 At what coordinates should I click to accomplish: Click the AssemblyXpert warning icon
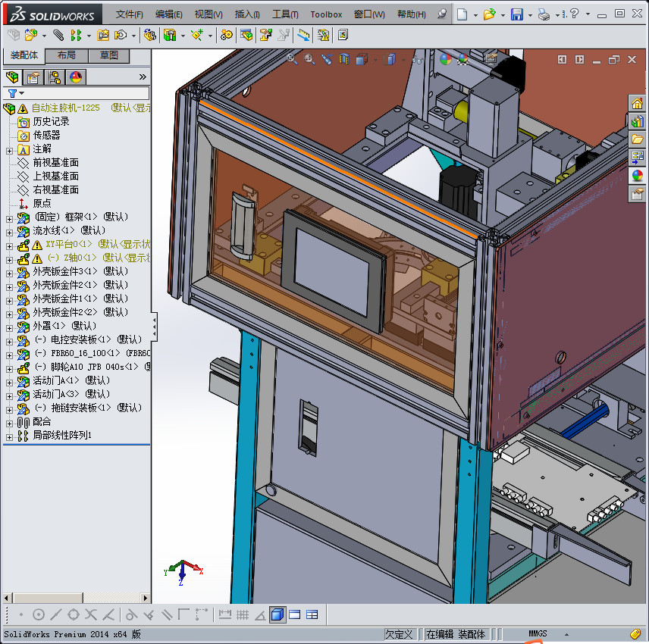tap(323, 35)
